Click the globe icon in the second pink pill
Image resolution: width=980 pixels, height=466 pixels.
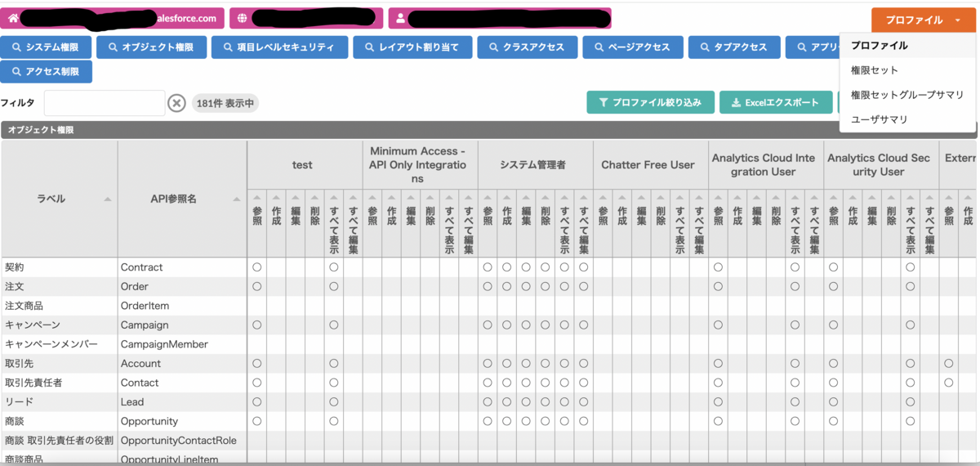(243, 18)
